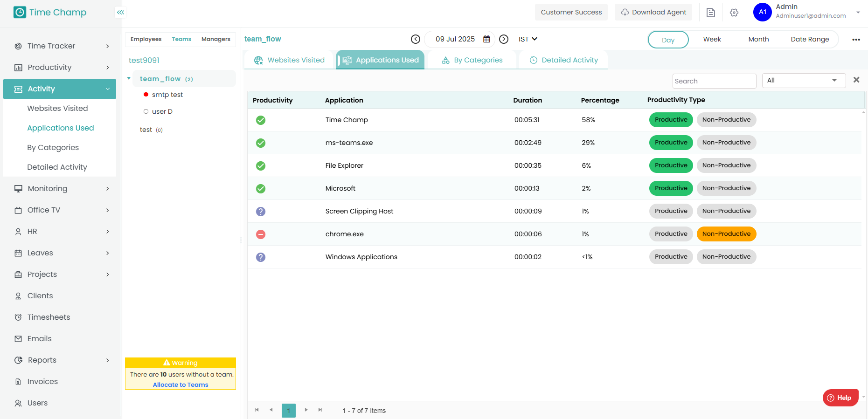Set Screen Clipping Host as Non-Productive
868x419 pixels.
(726, 211)
